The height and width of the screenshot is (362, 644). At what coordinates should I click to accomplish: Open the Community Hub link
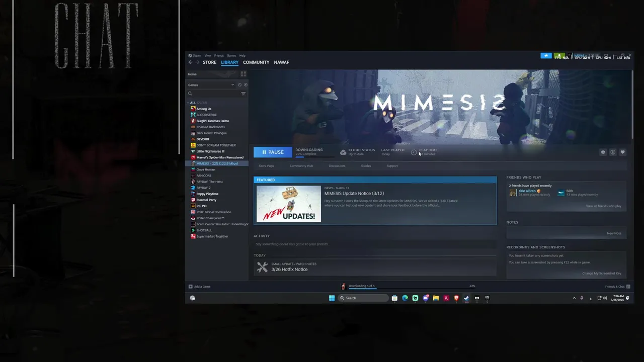click(301, 166)
